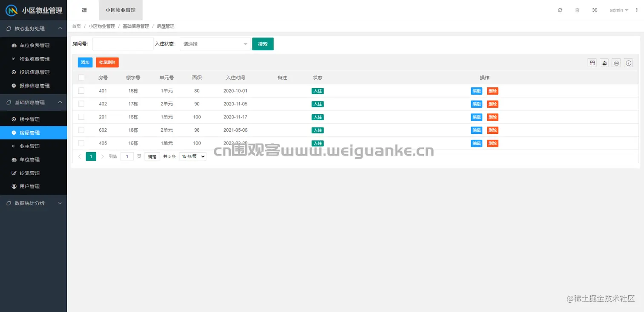Click the 搜索 search button

[263, 44]
